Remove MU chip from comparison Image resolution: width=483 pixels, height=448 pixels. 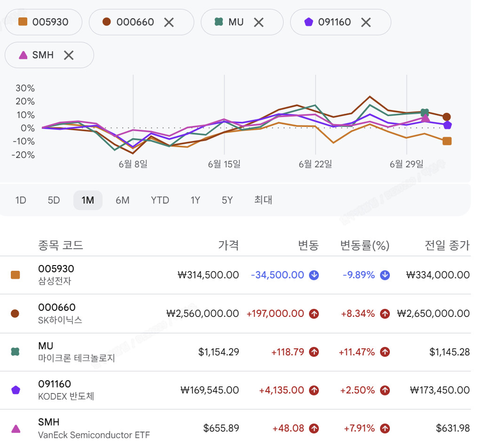coord(259,22)
